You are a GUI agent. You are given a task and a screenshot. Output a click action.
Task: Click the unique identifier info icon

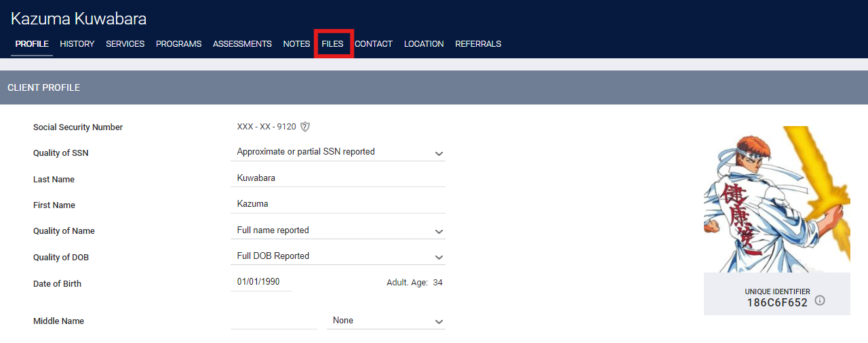(820, 300)
